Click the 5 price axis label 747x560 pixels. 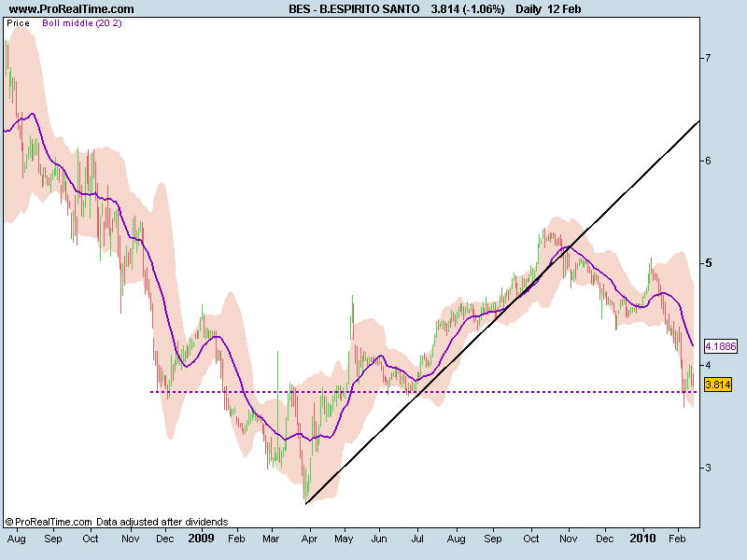pyautogui.click(x=709, y=263)
